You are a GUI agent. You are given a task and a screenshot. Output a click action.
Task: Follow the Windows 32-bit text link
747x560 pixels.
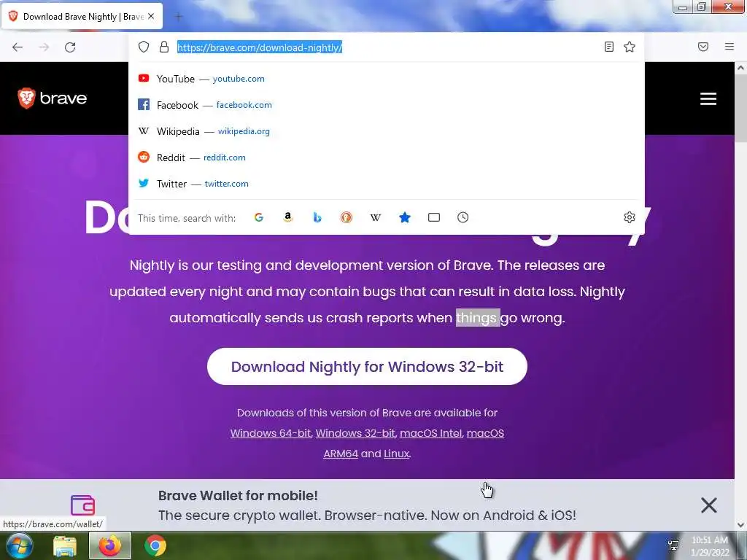[355, 433]
